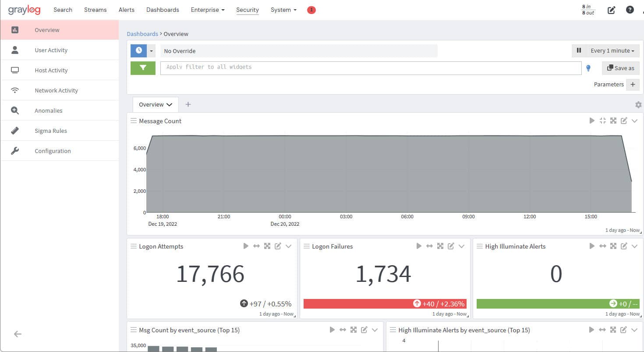Collapse the sidebar with the left arrow
The height and width of the screenshot is (352, 644).
pos(18,334)
